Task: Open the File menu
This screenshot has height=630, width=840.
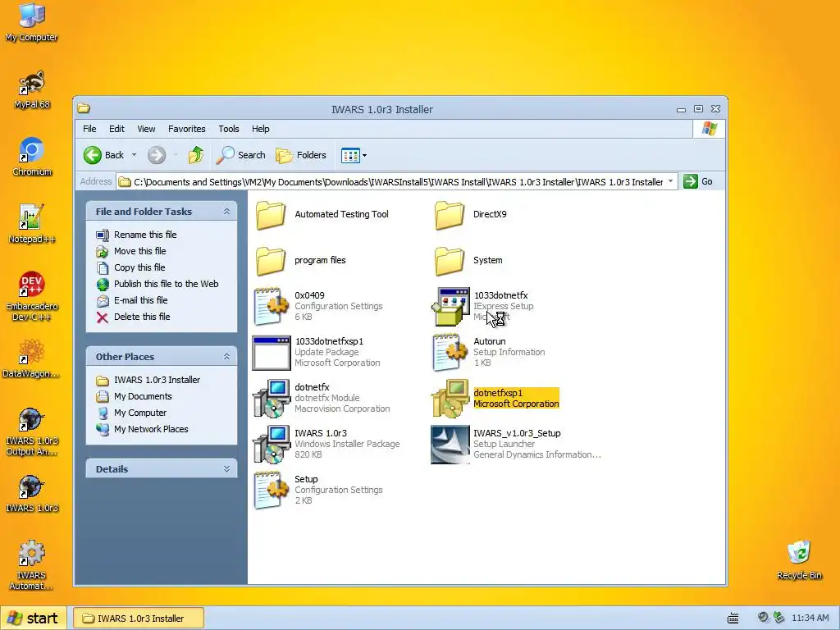Action: [89, 129]
